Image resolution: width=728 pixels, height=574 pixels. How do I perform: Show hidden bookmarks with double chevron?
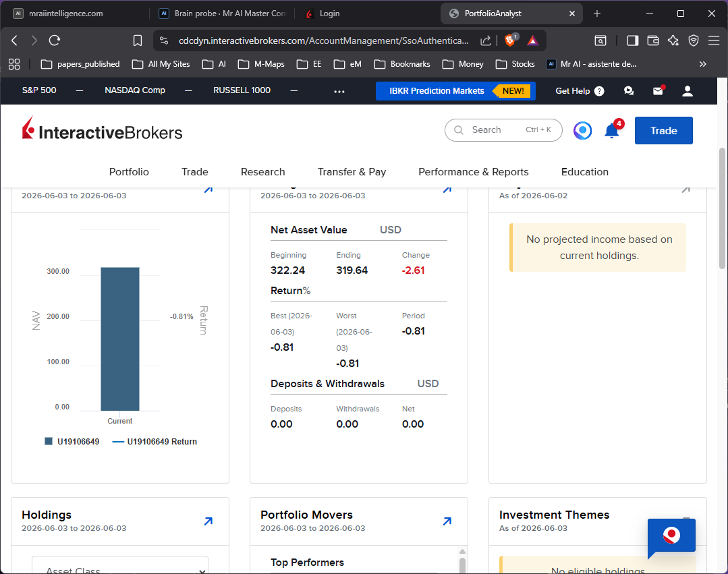702,64
